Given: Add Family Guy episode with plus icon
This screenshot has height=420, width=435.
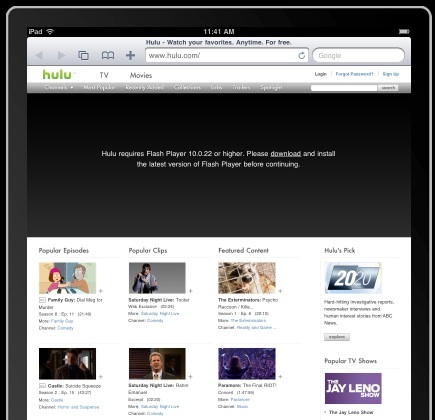Looking at the screenshot, I should pyautogui.click(x=101, y=291).
